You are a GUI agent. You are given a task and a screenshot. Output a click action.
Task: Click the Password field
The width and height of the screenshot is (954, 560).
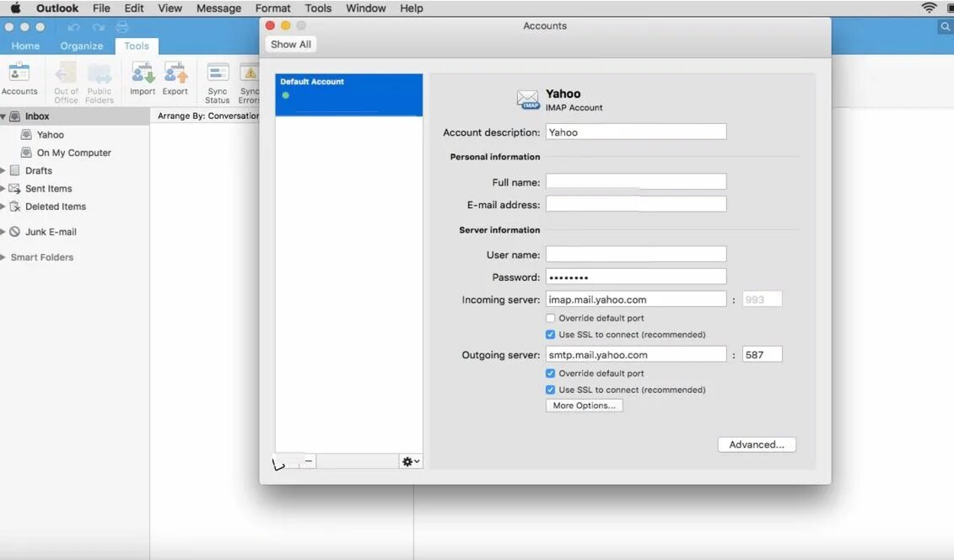[x=636, y=277]
